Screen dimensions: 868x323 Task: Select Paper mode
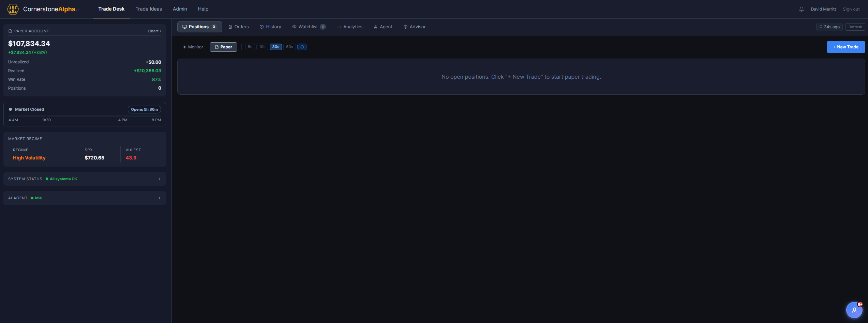coord(223,47)
